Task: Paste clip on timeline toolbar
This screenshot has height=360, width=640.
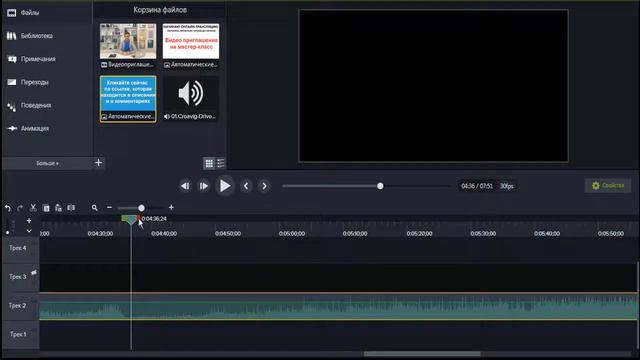Action: coord(58,208)
